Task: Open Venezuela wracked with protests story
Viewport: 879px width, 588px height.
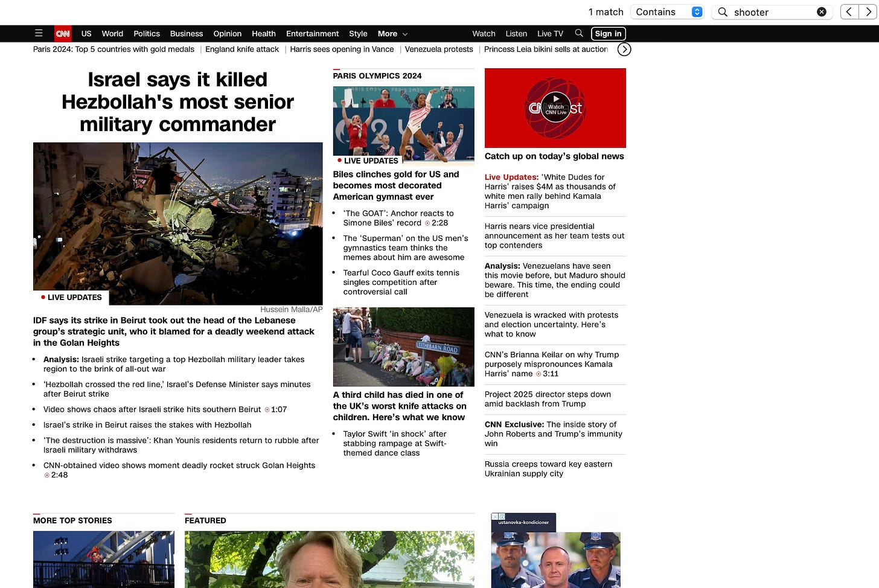Action: [551, 324]
